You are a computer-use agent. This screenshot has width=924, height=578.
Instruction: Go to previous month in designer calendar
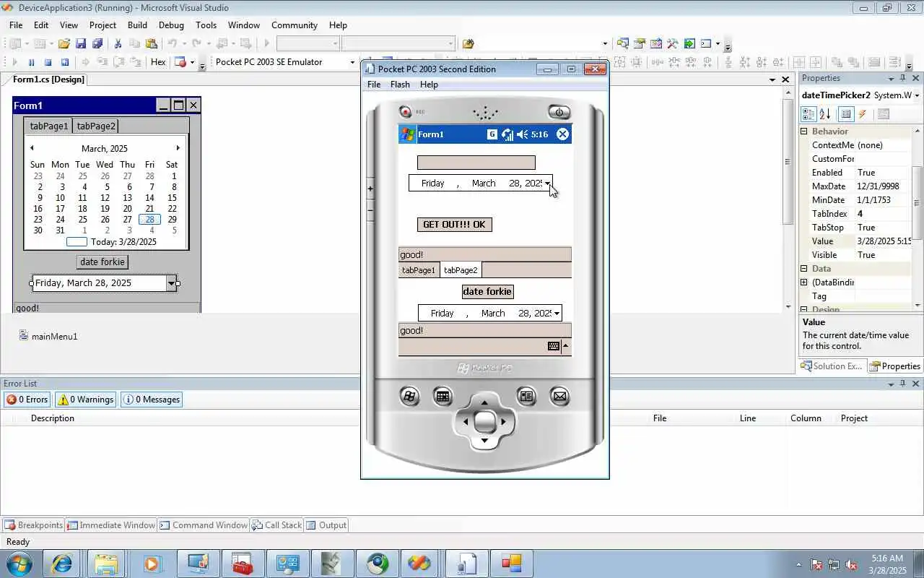pyautogui.click(x=32, y=148)
